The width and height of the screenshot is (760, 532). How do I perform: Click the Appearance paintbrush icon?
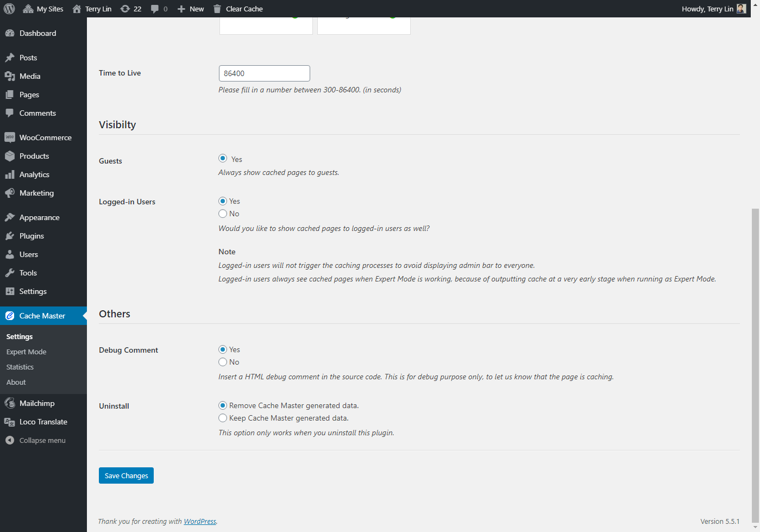pyautogui.click(x=10, y=217)
